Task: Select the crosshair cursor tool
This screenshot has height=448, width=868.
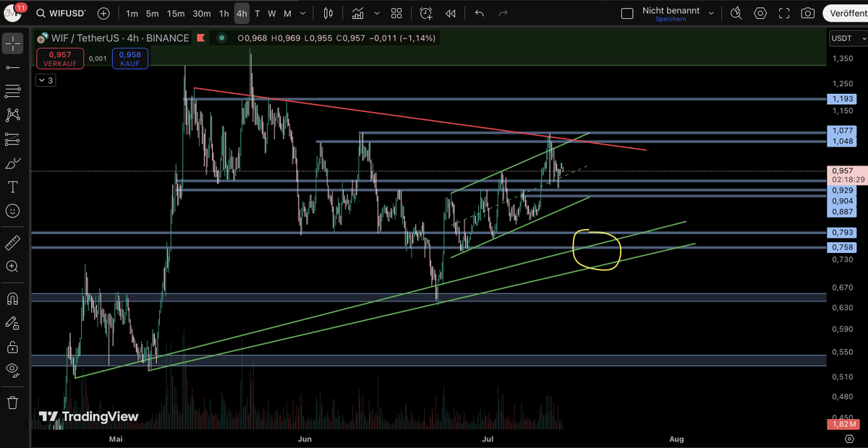Action: tap(12, 43)
